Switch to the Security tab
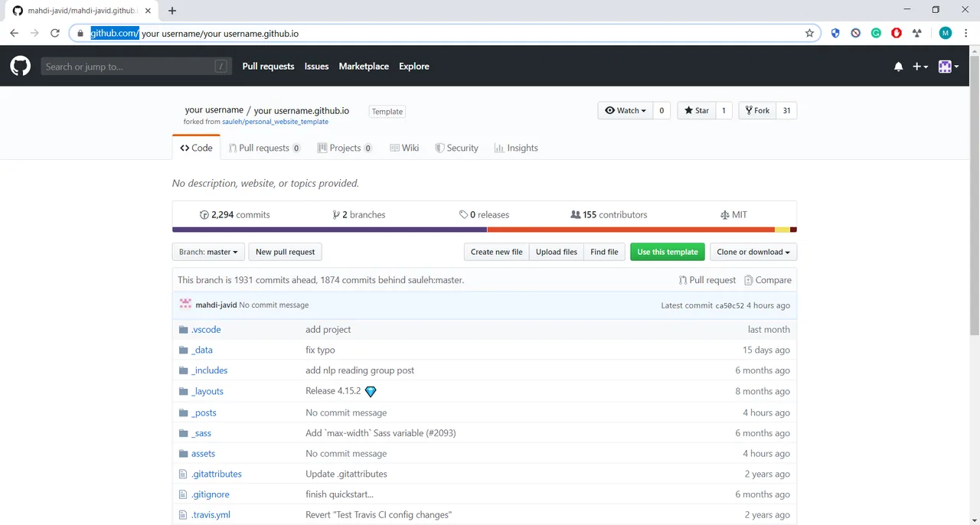Screen dimensions: 980x525 [x=456, y=148]
